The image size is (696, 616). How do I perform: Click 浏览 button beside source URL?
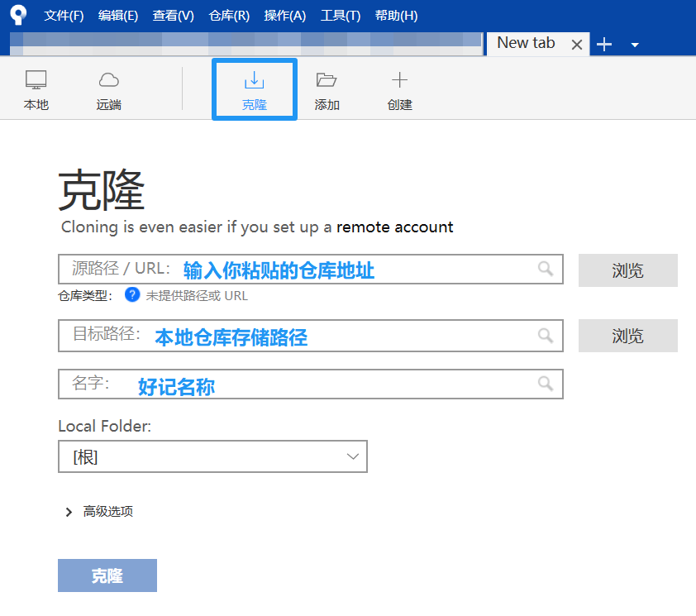(627, 270)
